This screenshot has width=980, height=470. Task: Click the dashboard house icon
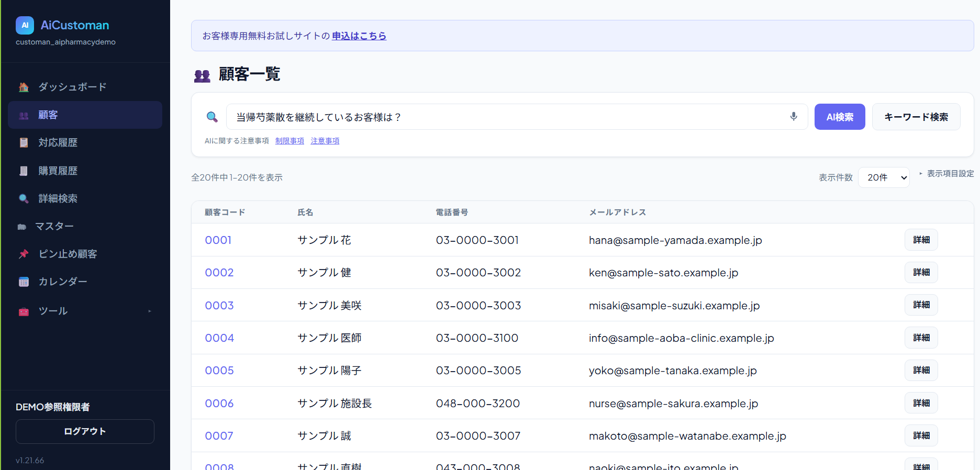coord(24,87)
